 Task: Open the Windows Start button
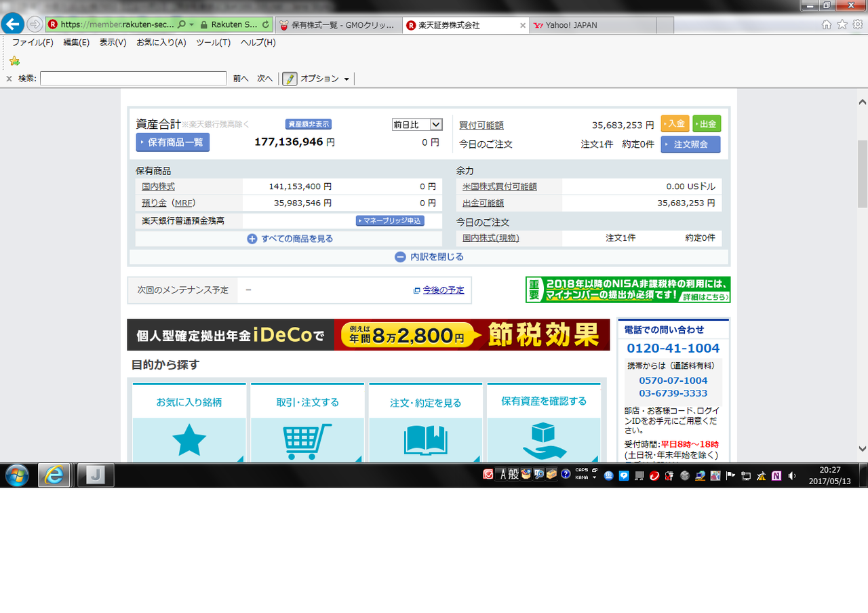tap(16, 475)
